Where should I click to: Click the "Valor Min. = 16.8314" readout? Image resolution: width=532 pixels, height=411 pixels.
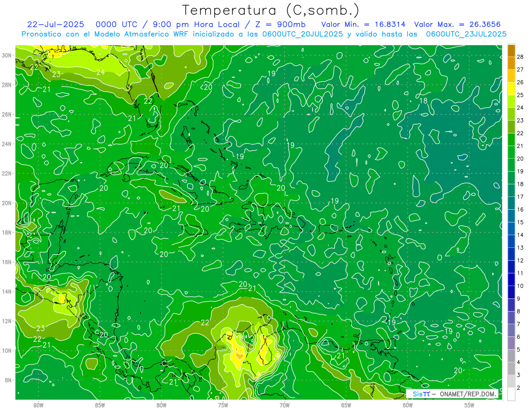(363, 24)
